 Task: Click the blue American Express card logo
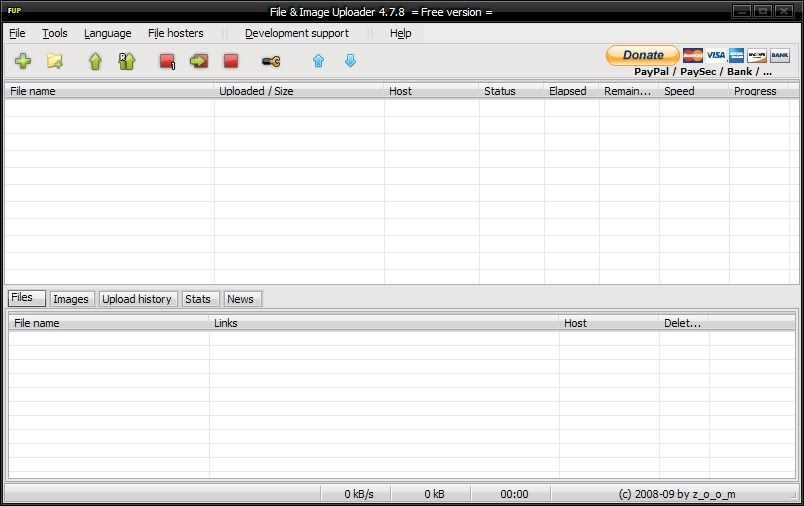click(736, 55)
